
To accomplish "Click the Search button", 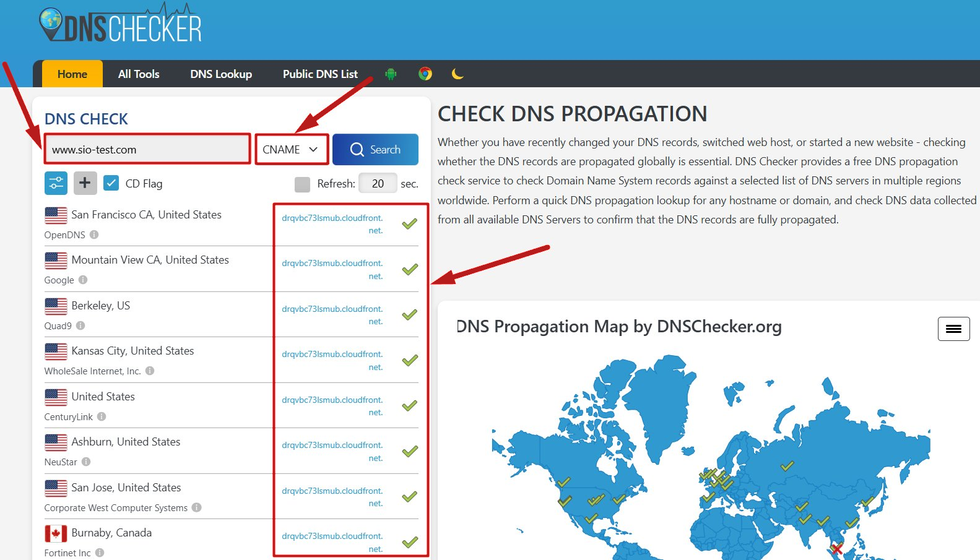I will point(375,149).
